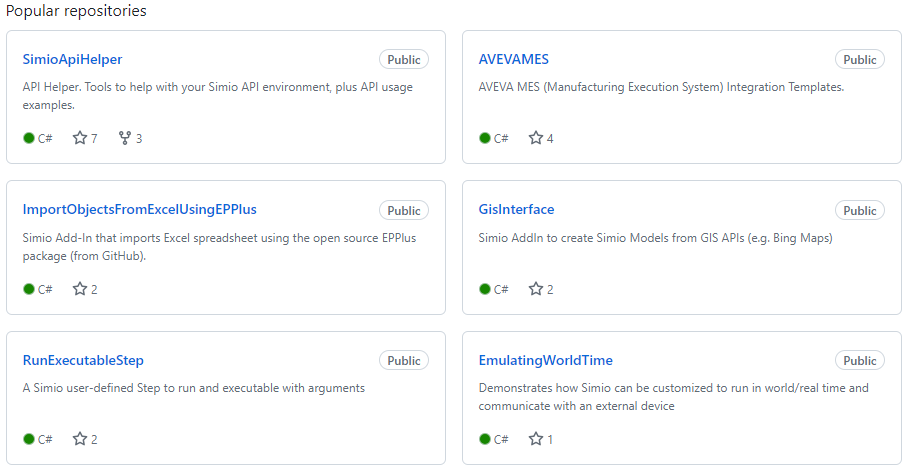Click the star icon on RunExecutableStep

click(80, 439)
